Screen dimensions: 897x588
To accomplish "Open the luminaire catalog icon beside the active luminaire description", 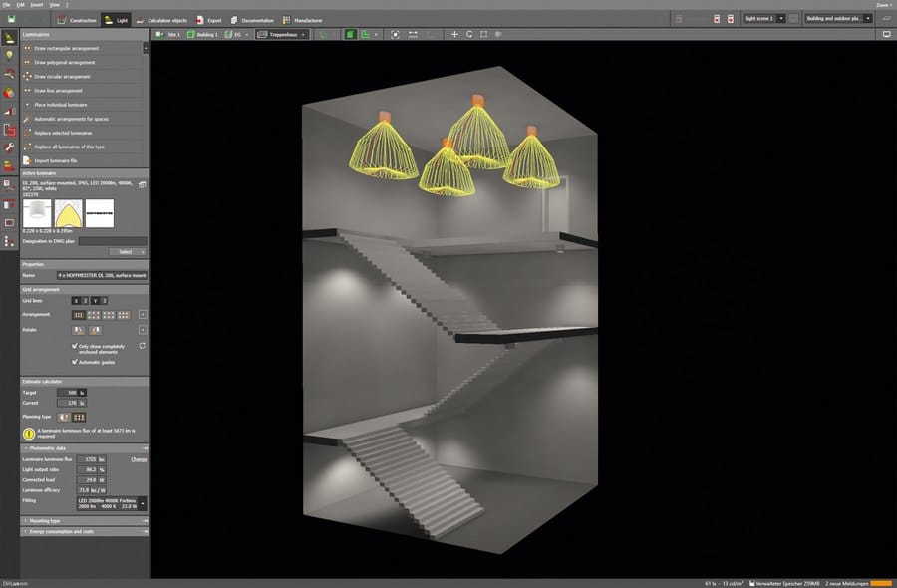I will 142,184.
